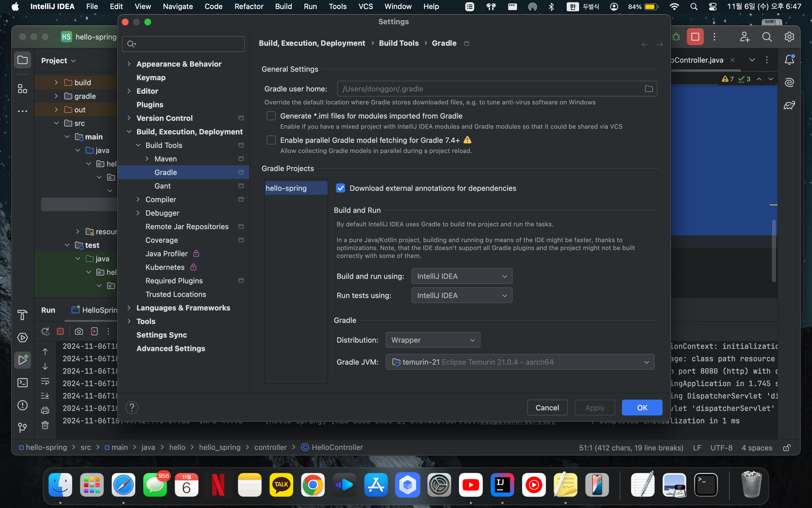Open the Build and run using dropdown
The image size is (812, 508).
coord(462,276)
